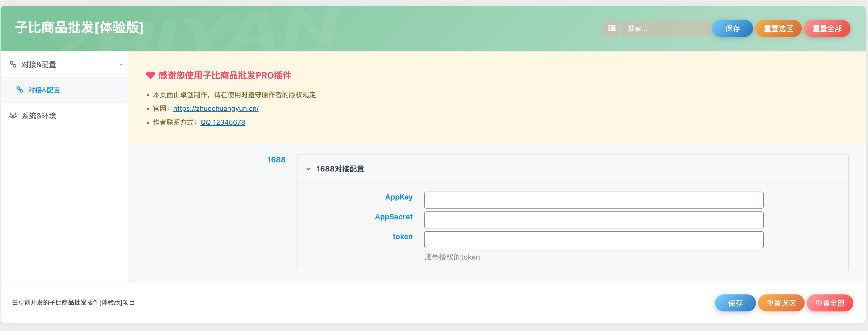The image size is (868, 331).
Task: Click 重置选区 button in the header
Action: (x=778, y=28)
